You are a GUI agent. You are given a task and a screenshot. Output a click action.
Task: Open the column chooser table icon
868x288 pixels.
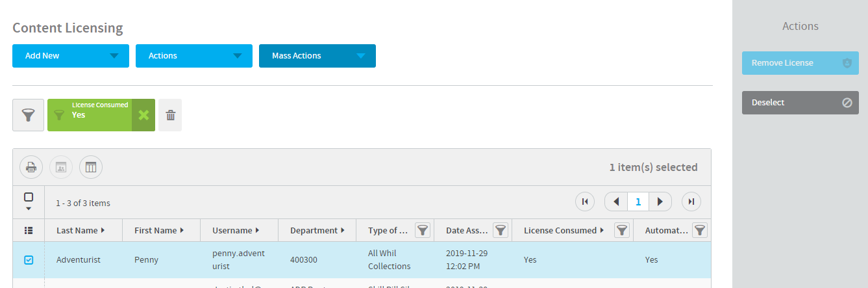[x=91, y=167]
